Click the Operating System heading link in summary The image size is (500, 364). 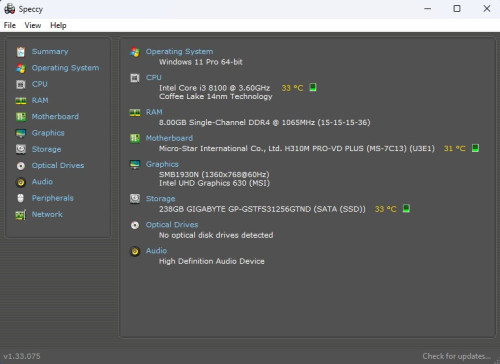179,52
